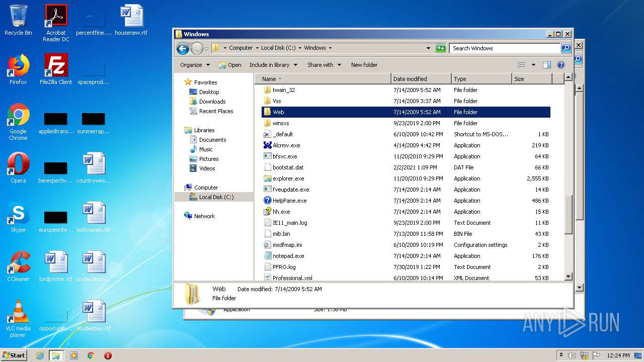Click scroll-down arrow of file list

click(x=568, y=277)
